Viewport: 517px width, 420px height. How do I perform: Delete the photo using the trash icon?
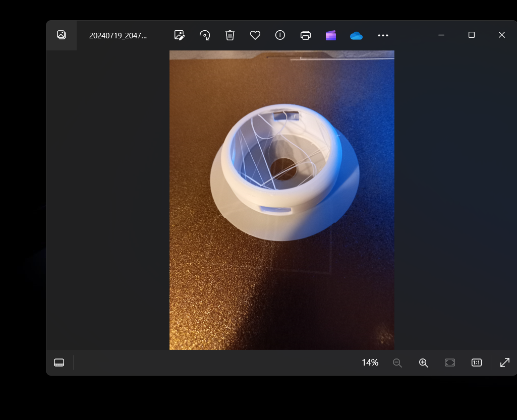pyautogui.click(x=230, y=35)
